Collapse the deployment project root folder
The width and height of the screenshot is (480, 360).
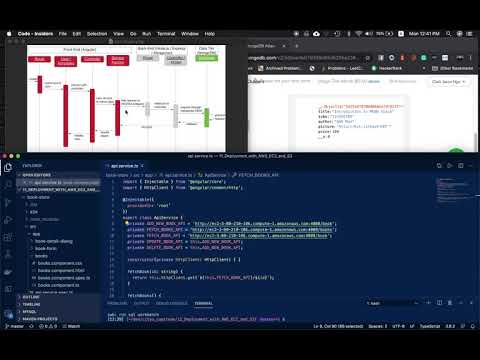59,189
